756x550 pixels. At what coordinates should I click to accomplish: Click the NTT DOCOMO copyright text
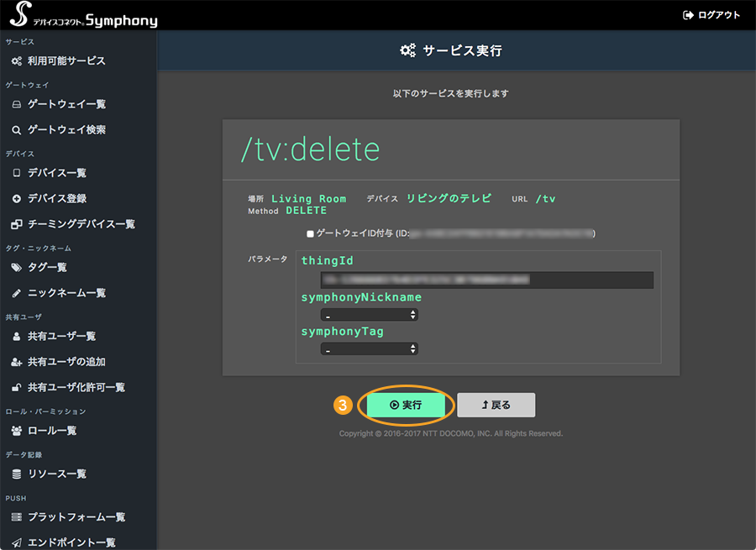pyautogui.click(x=451, y=433)
